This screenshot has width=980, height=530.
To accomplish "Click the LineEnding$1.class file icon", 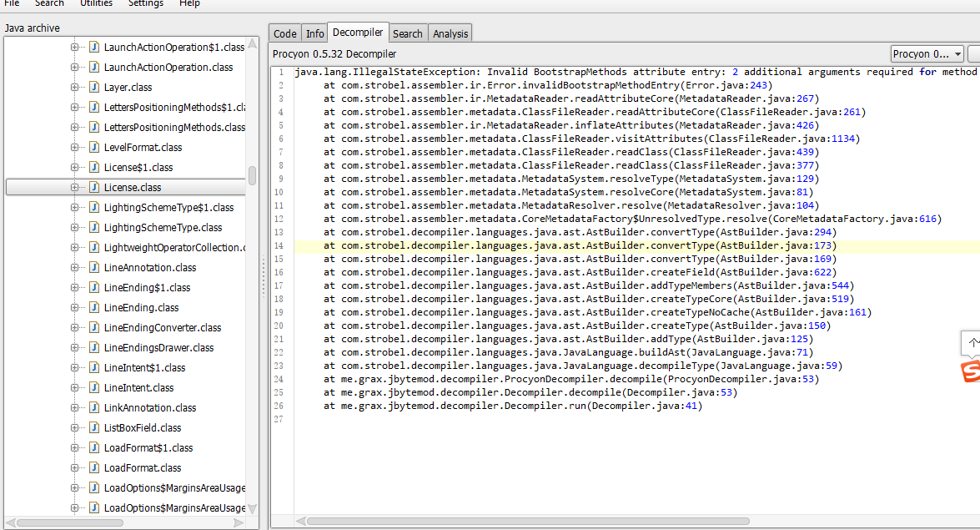I will (x=94, y=287).
